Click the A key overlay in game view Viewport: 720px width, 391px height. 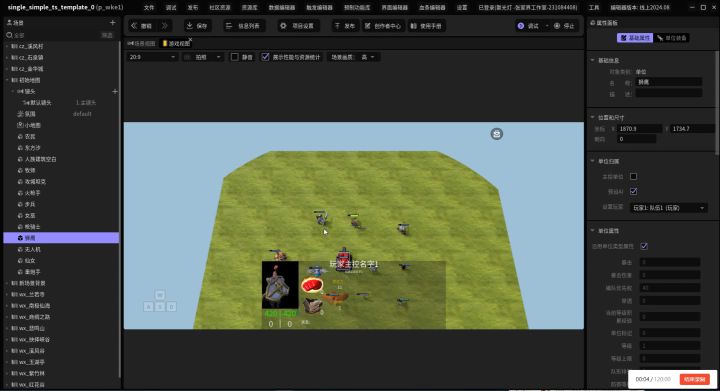[x=148, y=307]
